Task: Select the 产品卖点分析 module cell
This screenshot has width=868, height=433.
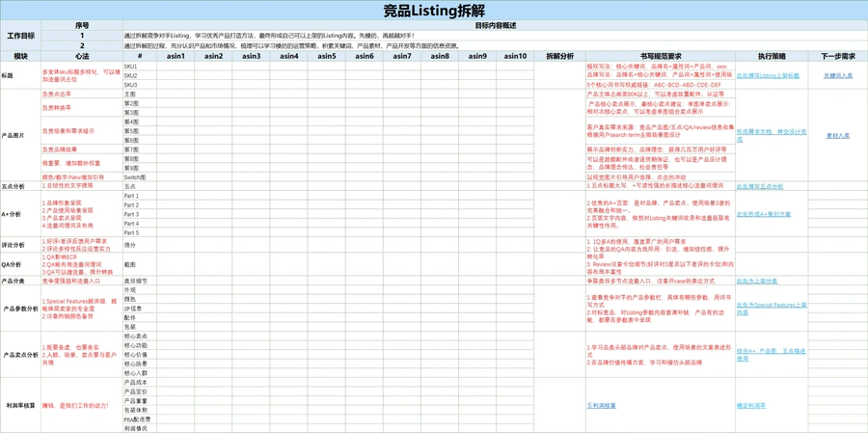Action: click(x=20, y=354)
